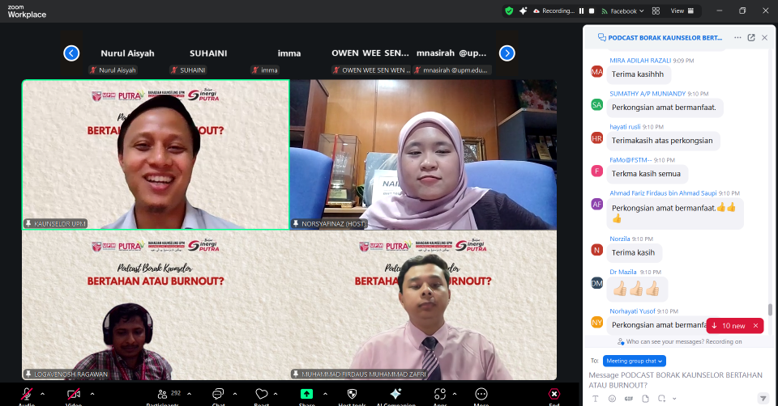Viewport: 778px width, 406px height.
Task: Open chat panel more options (three dots)
Action: [x=738, y=38]
